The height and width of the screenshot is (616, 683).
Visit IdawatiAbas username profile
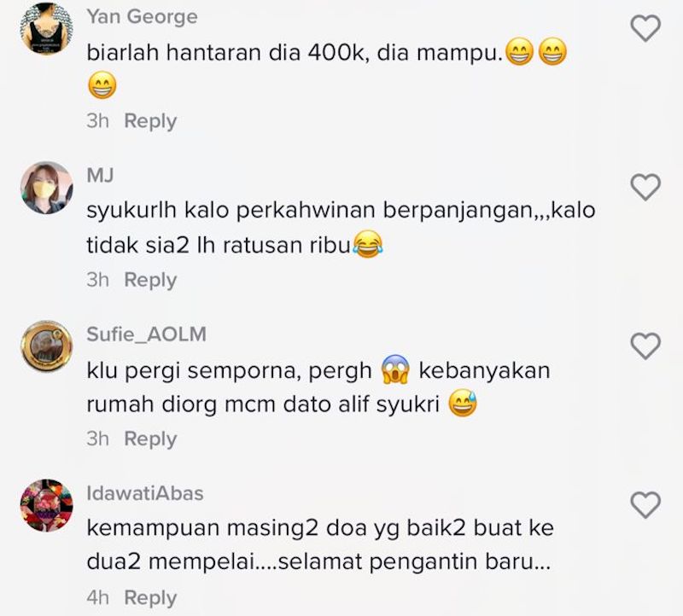coord(145,493)
